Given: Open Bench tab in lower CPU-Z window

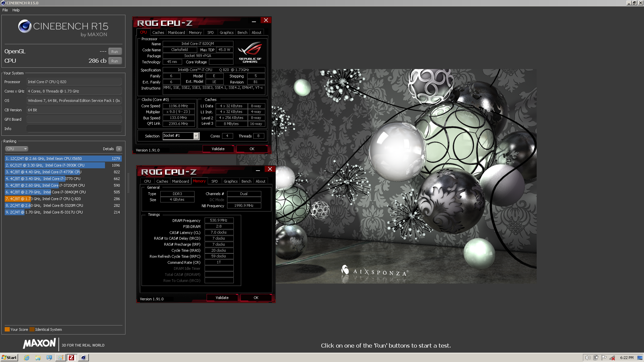Looking at the screenshot, I should pos(246,181).
